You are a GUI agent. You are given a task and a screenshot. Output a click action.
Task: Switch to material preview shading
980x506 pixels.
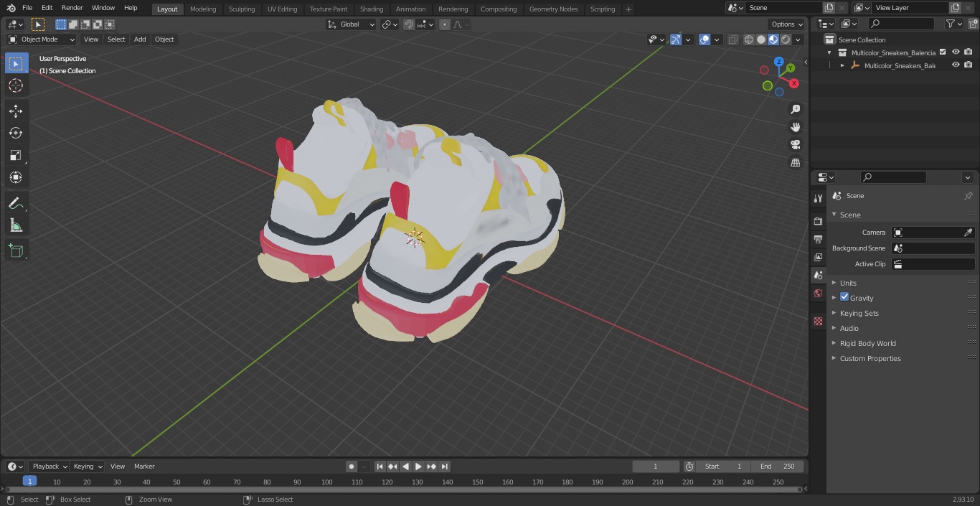click(x=773, y=39)
